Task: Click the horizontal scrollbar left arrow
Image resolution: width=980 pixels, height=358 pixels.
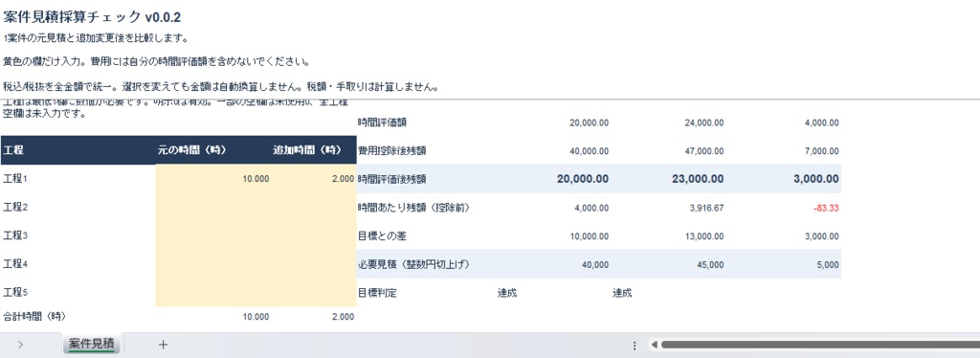Action: pos(654,345)
